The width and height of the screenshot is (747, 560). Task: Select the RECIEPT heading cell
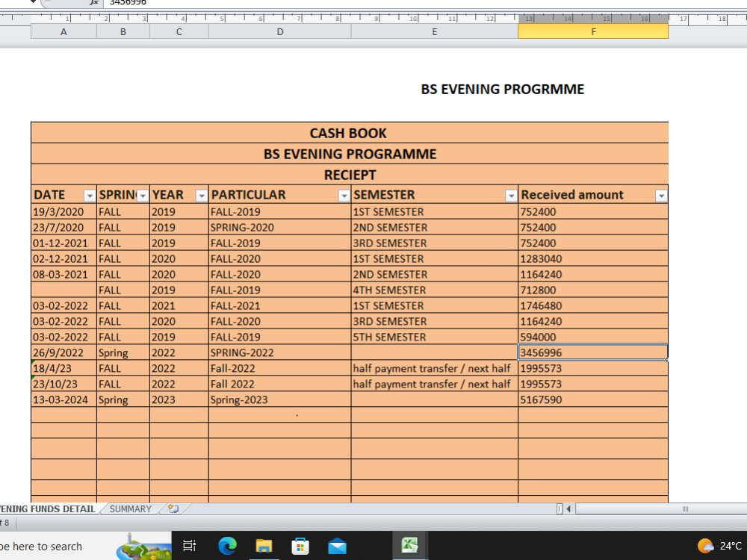pyautogui.click(x=350, y=175)
